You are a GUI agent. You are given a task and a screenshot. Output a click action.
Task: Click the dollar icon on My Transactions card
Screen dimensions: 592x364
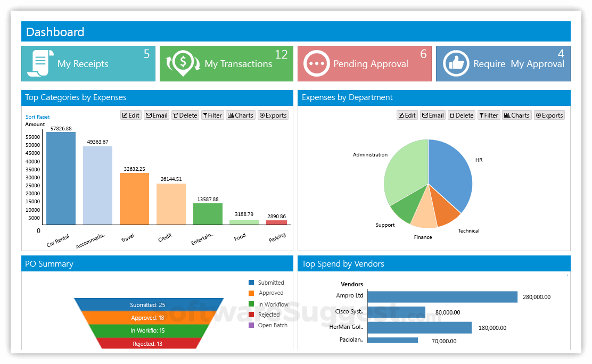(x=183, y=63)
